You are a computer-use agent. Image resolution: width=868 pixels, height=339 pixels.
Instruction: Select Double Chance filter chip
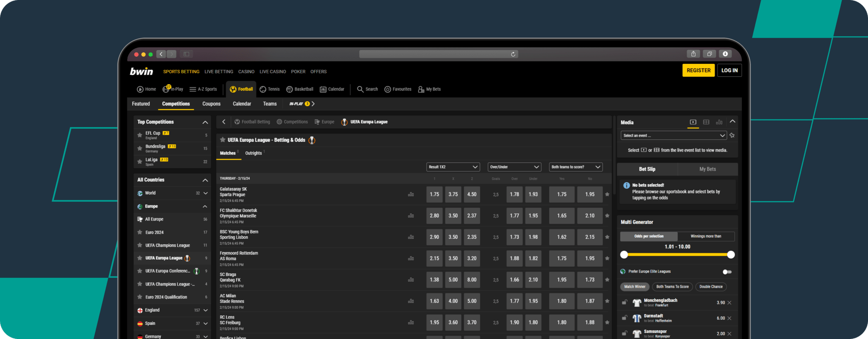(711, 286)
